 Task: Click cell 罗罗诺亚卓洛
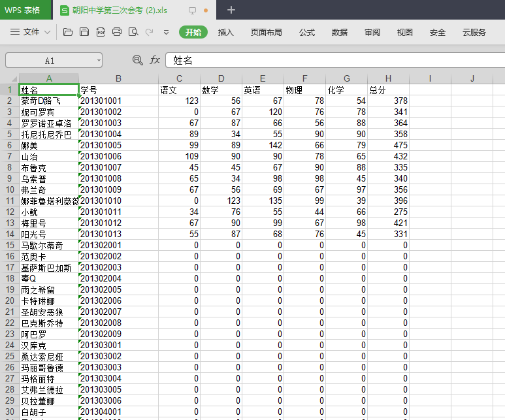49,123
